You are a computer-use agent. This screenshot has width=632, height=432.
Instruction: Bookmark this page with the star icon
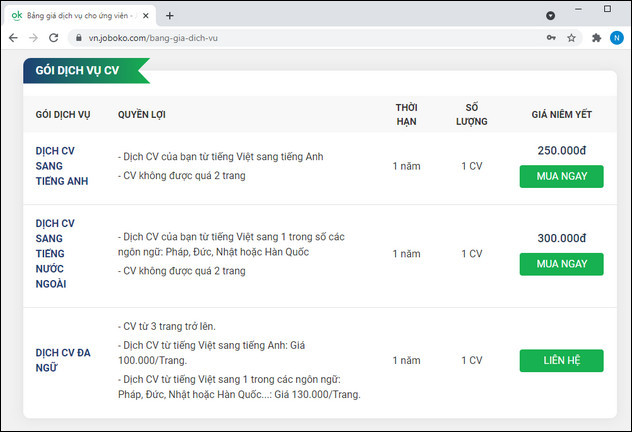pos(571,38)
